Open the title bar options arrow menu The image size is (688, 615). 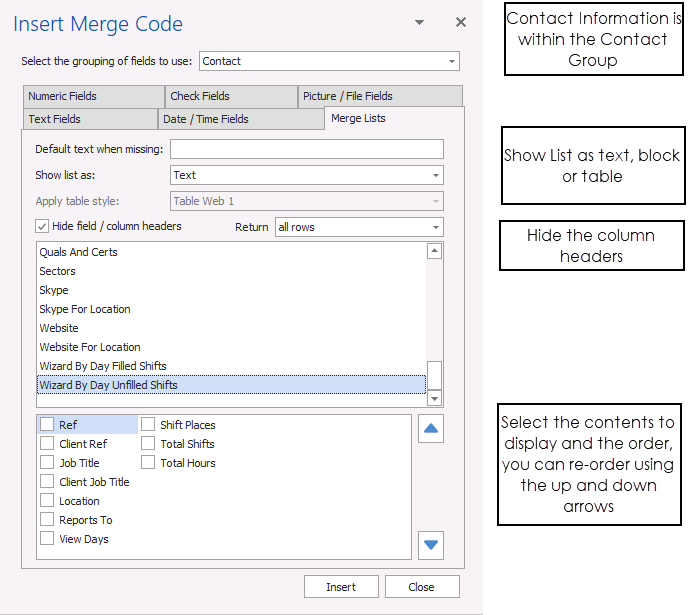coord(420,22)
